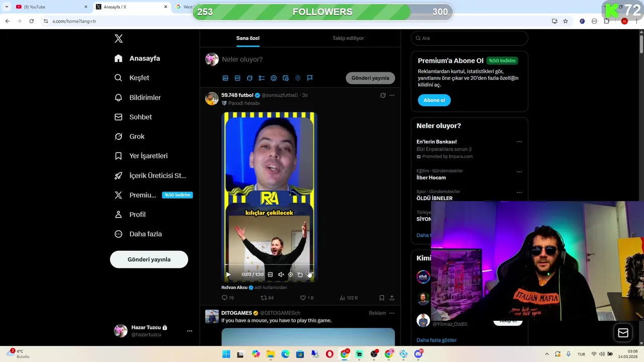
Task: Click the video progress bar
Action: pos(269,265)
